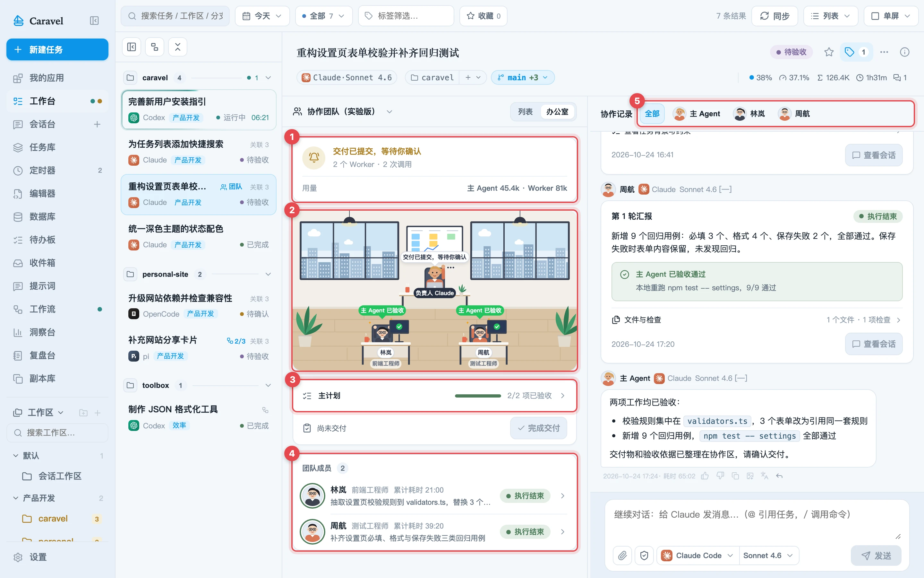Open 任务库 in the sidebar
Viewport: 924px width, 578px height.
coord(57,147)
